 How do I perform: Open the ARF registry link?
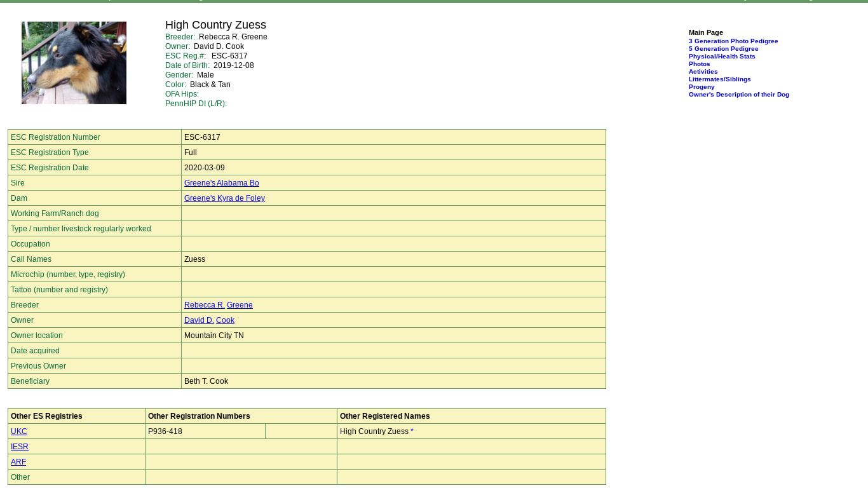[x=18, y=462]
